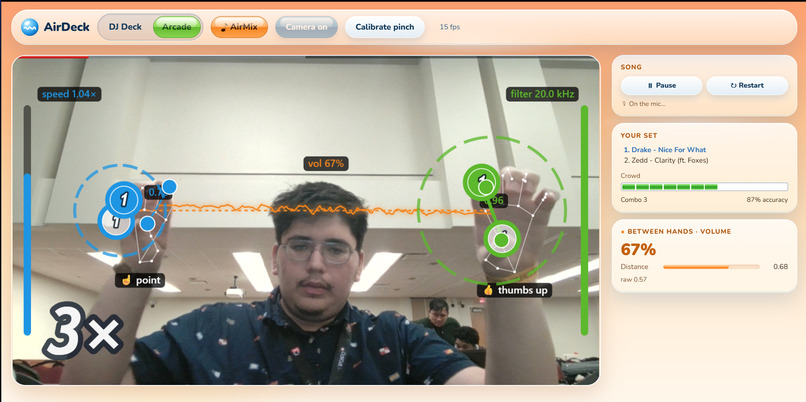
Task: Click the raw 0.57 value
Action: coord(633,280)
